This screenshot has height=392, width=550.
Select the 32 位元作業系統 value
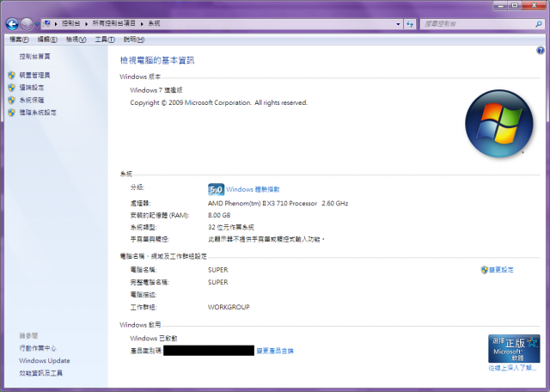pos(231,228)
